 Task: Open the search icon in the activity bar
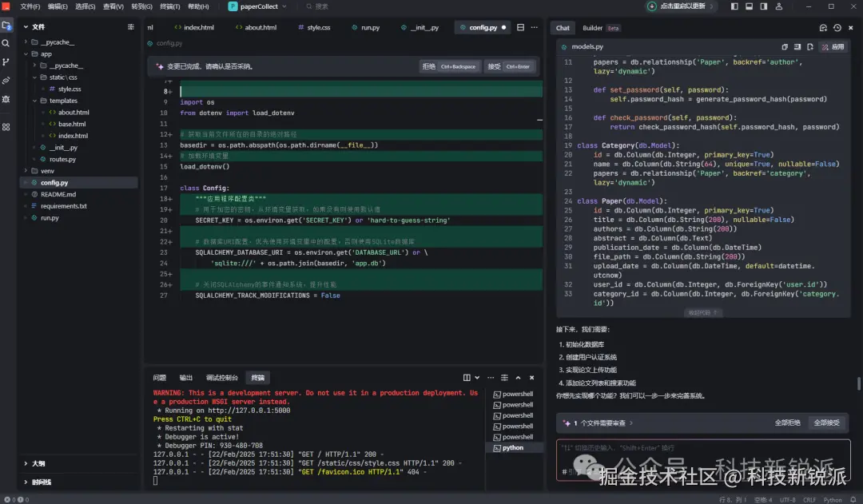pos(6,43)
